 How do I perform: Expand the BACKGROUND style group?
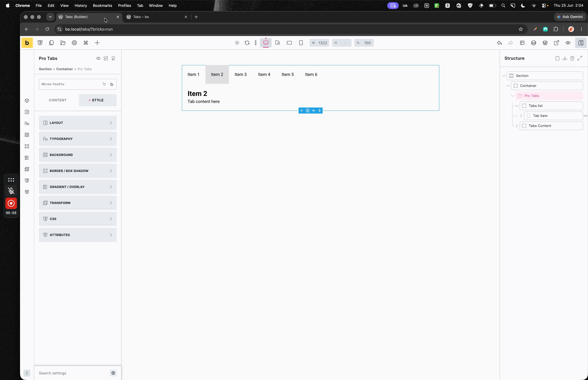78,155
